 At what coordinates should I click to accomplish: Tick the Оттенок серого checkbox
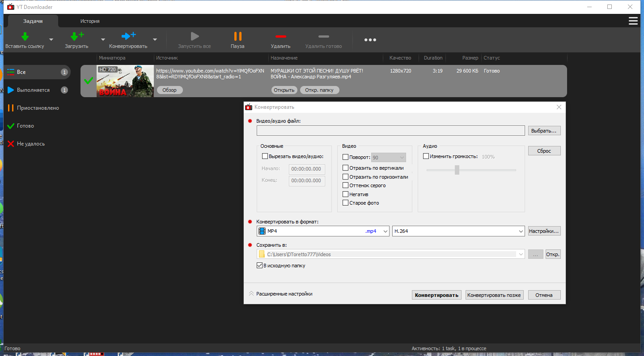click(x=345, y=185)
